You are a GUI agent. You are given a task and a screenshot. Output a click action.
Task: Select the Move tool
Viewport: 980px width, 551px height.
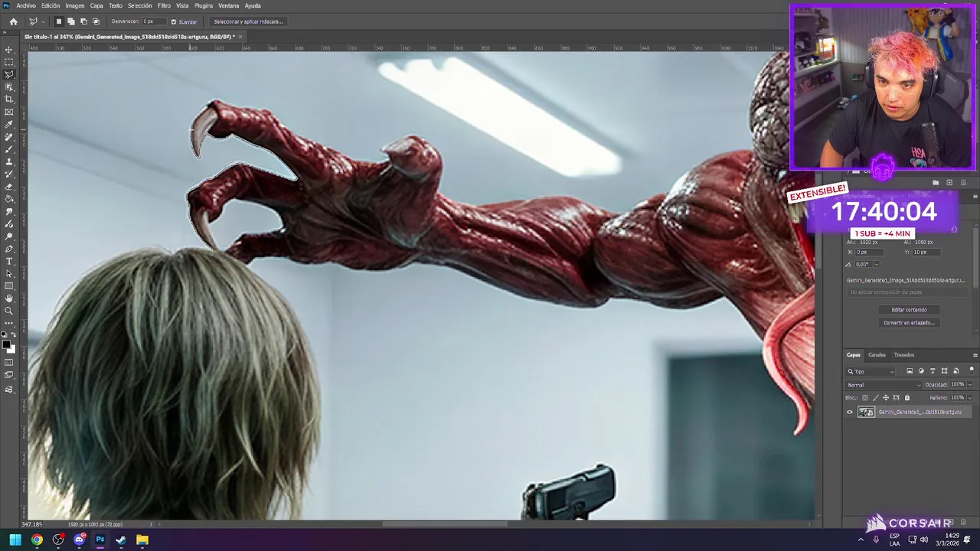click(x=9, y=49)
